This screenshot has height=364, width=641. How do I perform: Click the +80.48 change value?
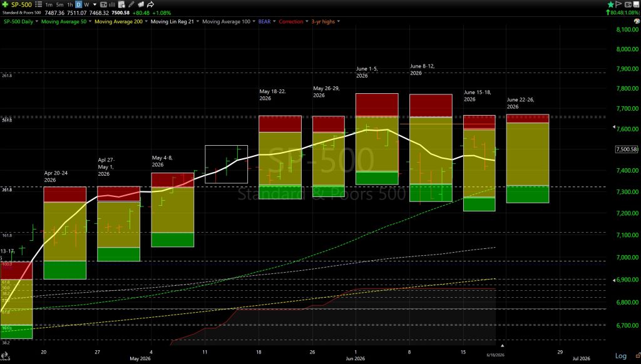141,13
